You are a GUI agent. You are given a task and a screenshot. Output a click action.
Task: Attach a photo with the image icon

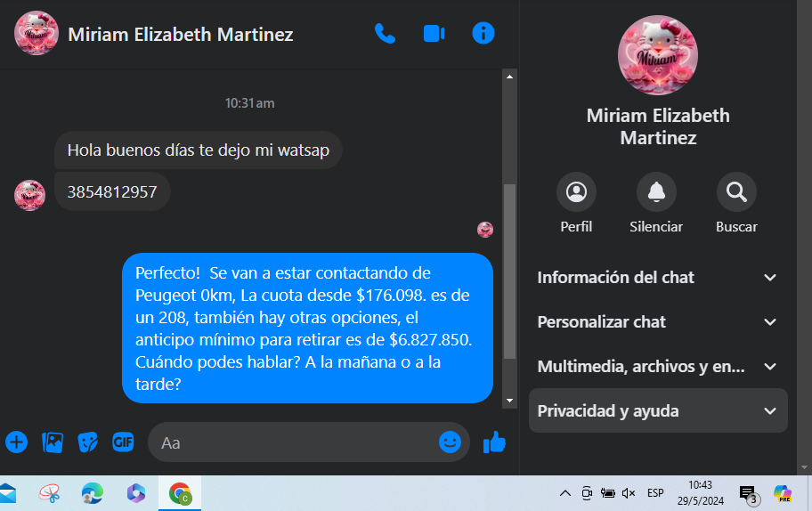pos(53,442)
